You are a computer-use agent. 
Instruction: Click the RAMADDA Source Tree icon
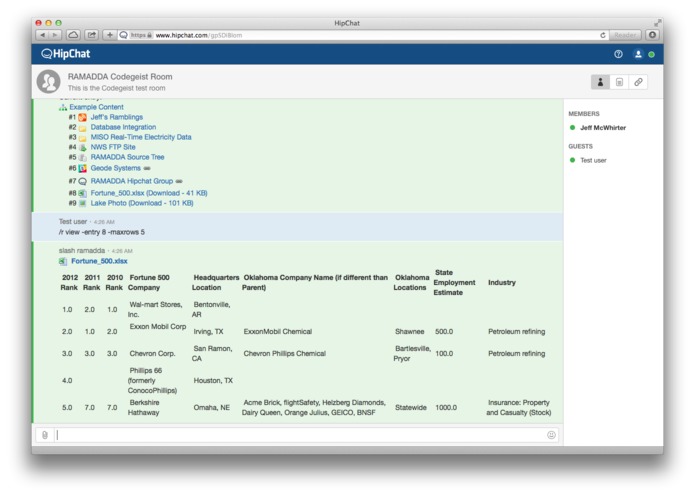82,158
